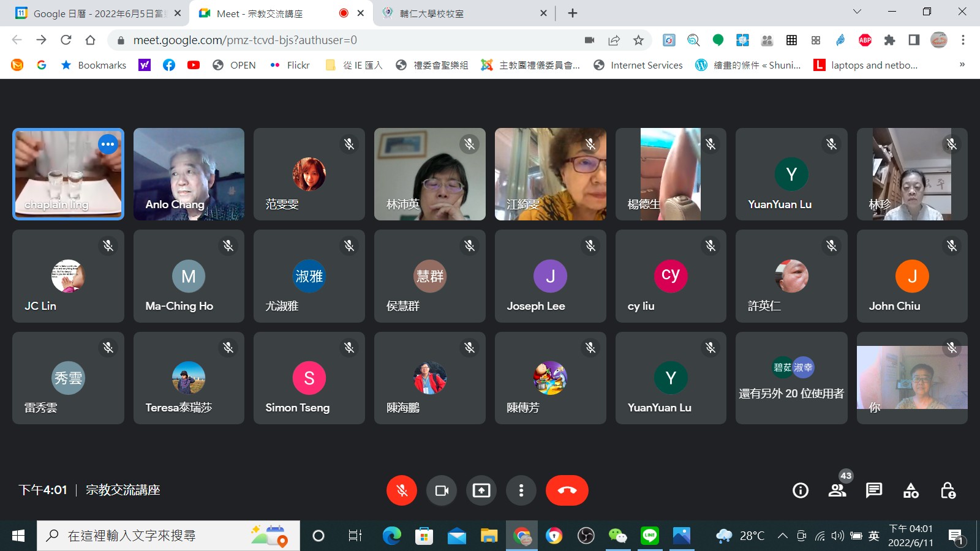Select Anlo Chang's video tile

coord(189,174)
